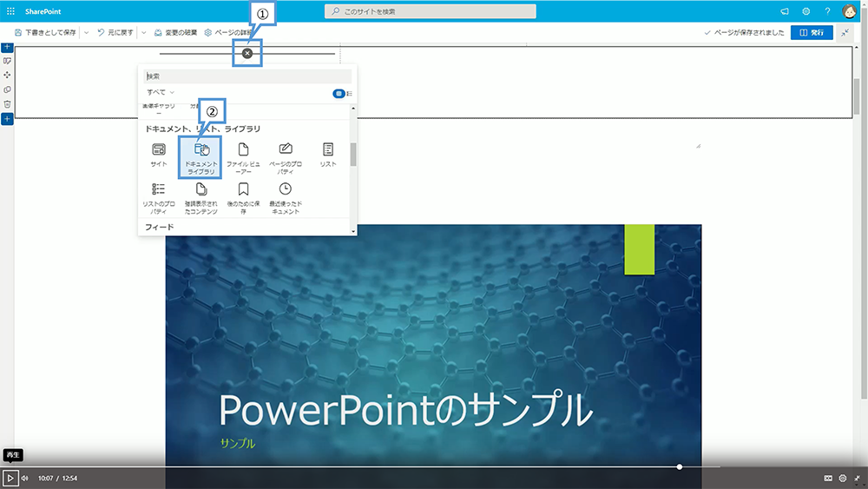Click the フィード category heading
The width and height of the screenshot is (868, 489).
coord(160,227)
